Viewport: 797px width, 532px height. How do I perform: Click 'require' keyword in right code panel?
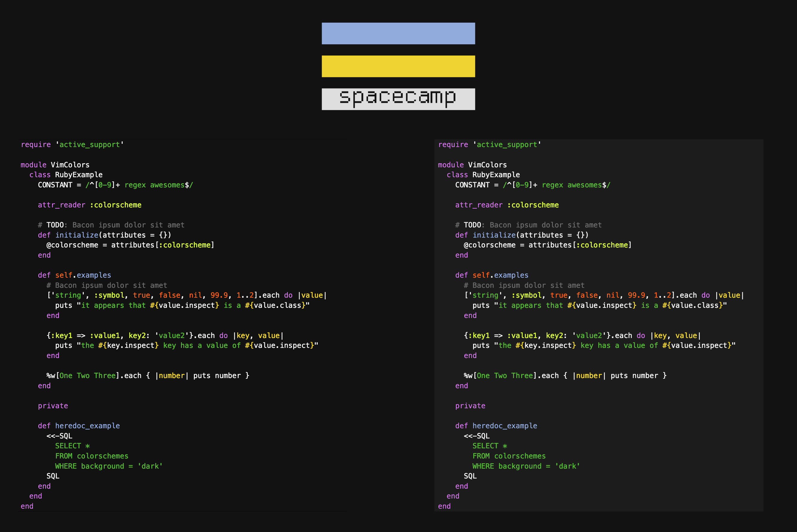click(453, 145)
